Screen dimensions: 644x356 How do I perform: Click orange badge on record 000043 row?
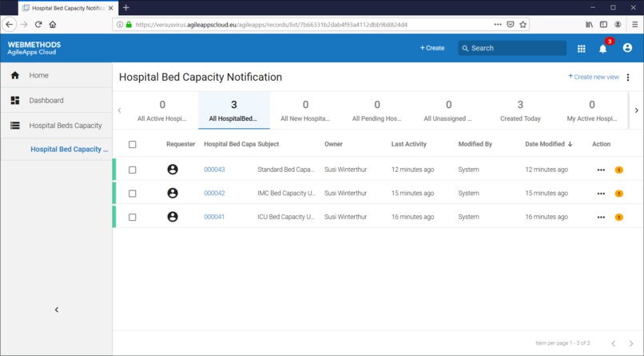coord(619,170)
